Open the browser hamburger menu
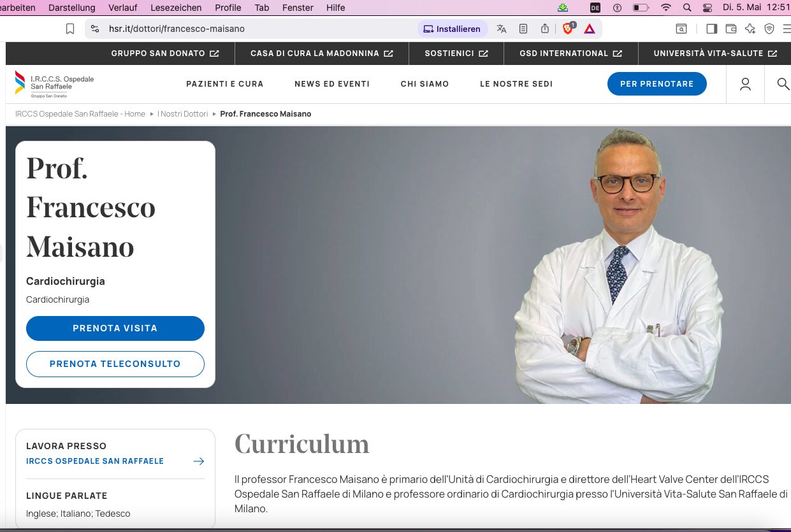The image size is (791, 532). 787,29
